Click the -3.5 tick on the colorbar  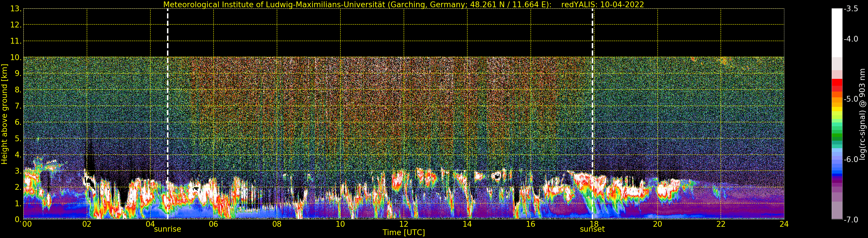coord(851,9)
